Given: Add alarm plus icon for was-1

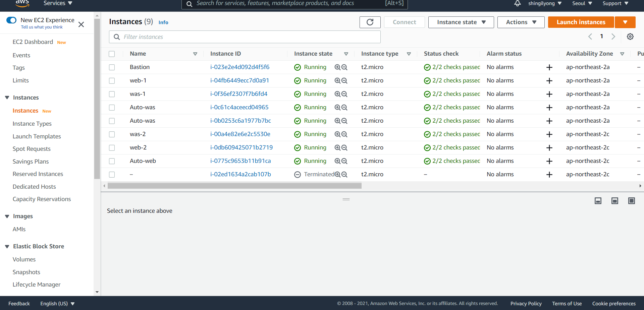Looking at the screenshot, I should click(x=549, y=94).
